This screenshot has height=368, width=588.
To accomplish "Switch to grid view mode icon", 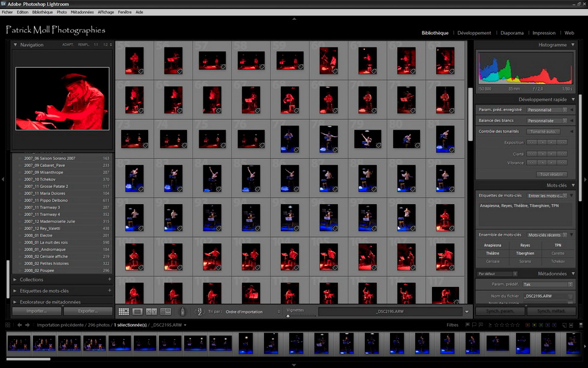I will 124,312.
